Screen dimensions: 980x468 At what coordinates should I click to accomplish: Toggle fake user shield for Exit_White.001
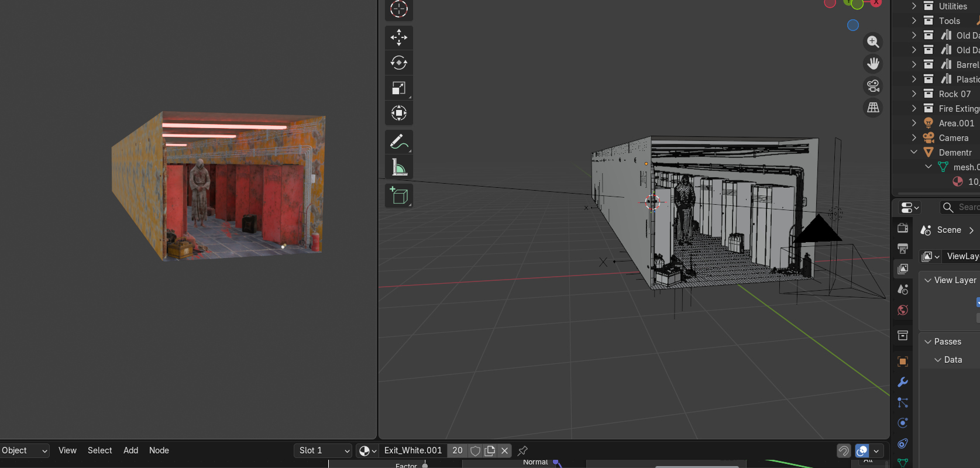point(475,450)
